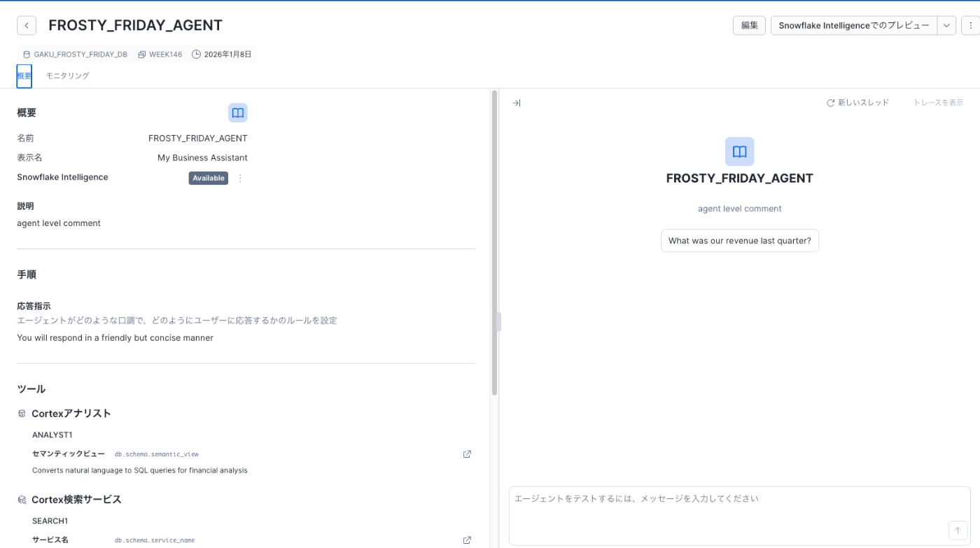
Task: Click the GAKU_FROSTY_FRIDAY_DB database breadcrumb
Action: (x=80, y=55)
